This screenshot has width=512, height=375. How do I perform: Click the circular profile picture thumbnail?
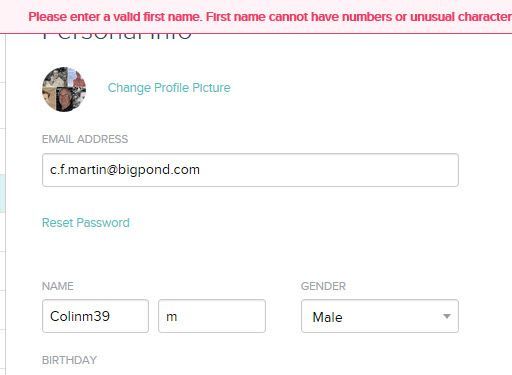64,89
